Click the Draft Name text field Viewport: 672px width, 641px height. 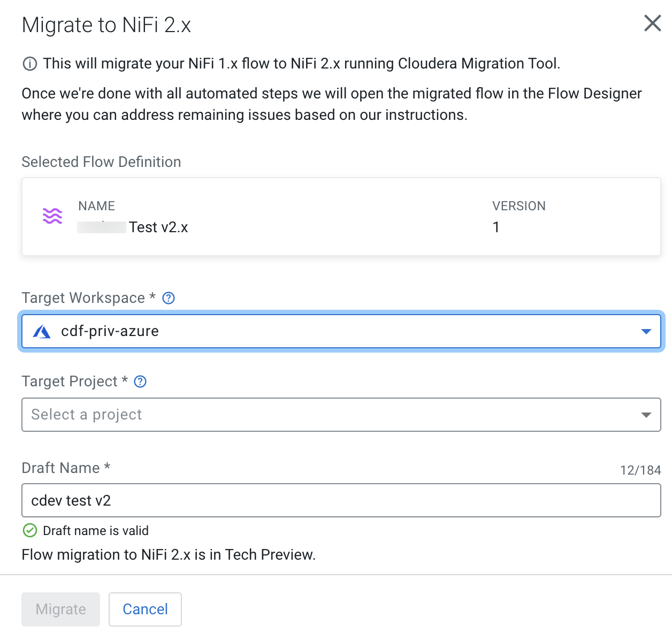point(341,500)
